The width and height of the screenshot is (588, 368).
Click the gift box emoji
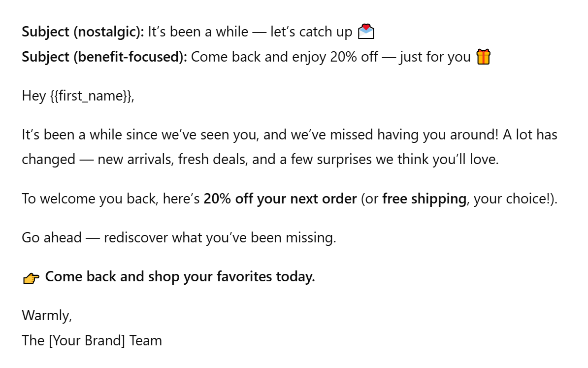pos(484,57)
